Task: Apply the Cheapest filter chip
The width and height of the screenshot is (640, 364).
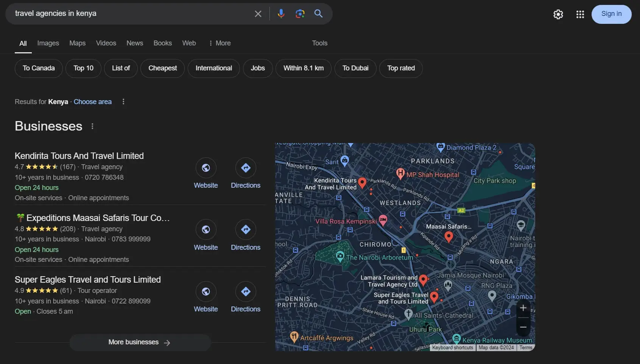Action: pos(162,68)
